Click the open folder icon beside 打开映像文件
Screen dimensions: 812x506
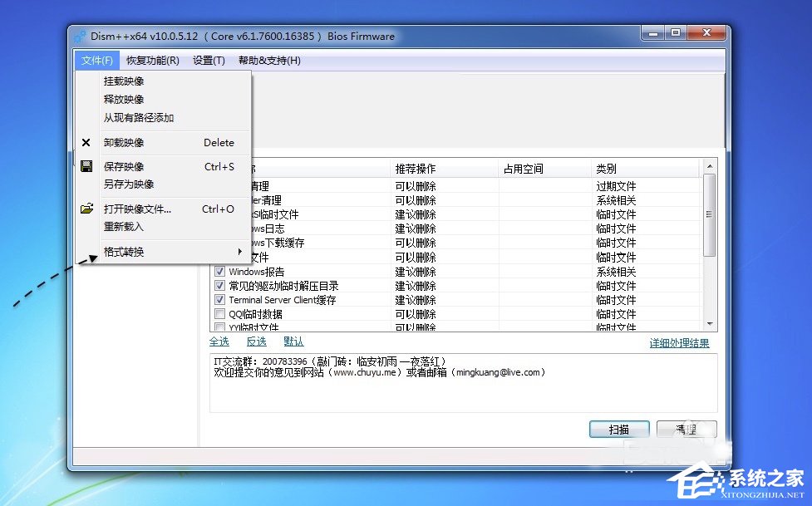[x=86, y=208]
